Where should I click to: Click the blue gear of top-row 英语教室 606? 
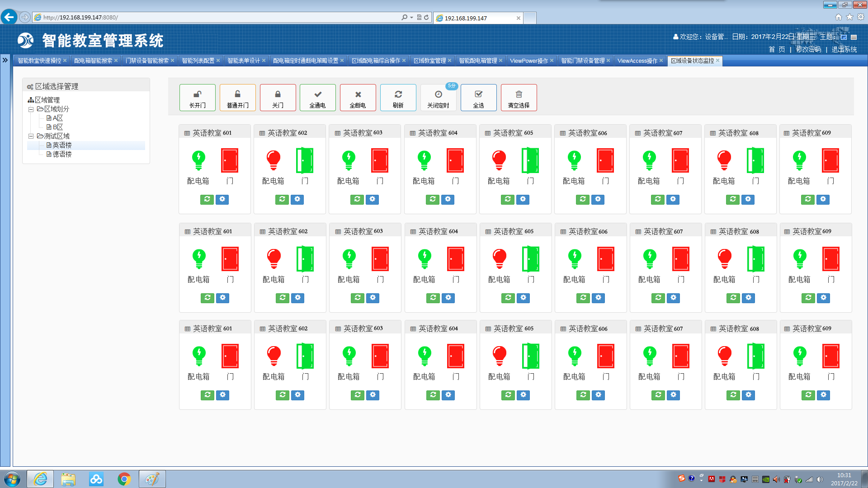[x=598, y=199]
